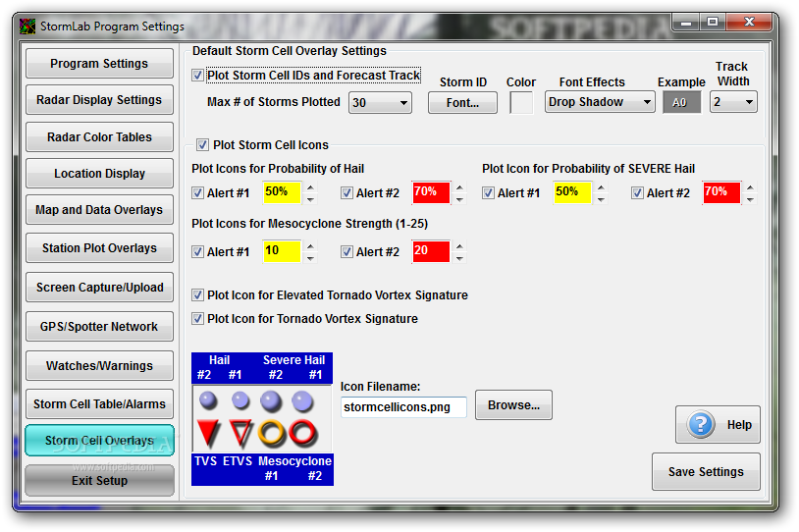Click red SEVERE Hail Alert #2 70% field
The image size is (799, 532).
[x=721, y=192]
